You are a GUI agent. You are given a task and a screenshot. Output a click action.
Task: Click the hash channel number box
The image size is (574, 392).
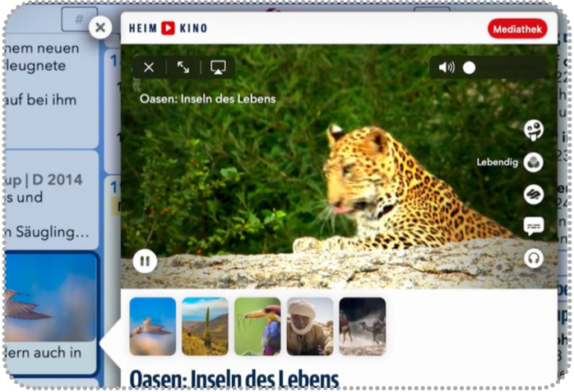pos(80,17)
